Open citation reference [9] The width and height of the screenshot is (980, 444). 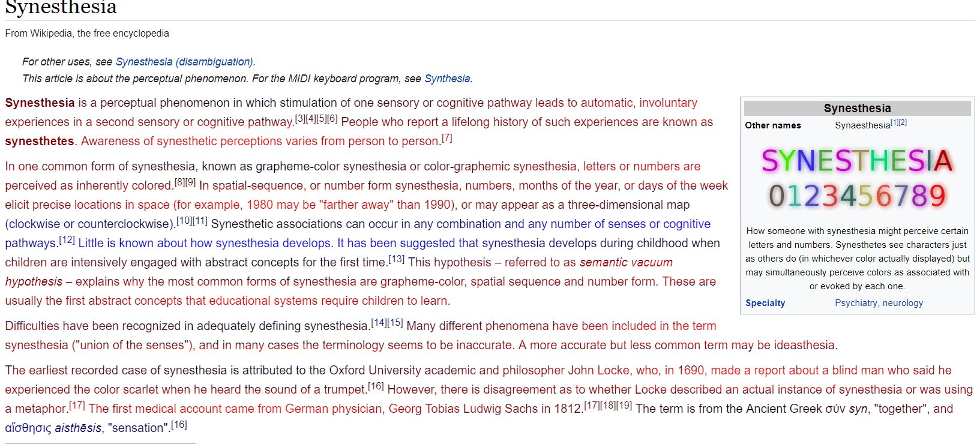tap(190, 182)
